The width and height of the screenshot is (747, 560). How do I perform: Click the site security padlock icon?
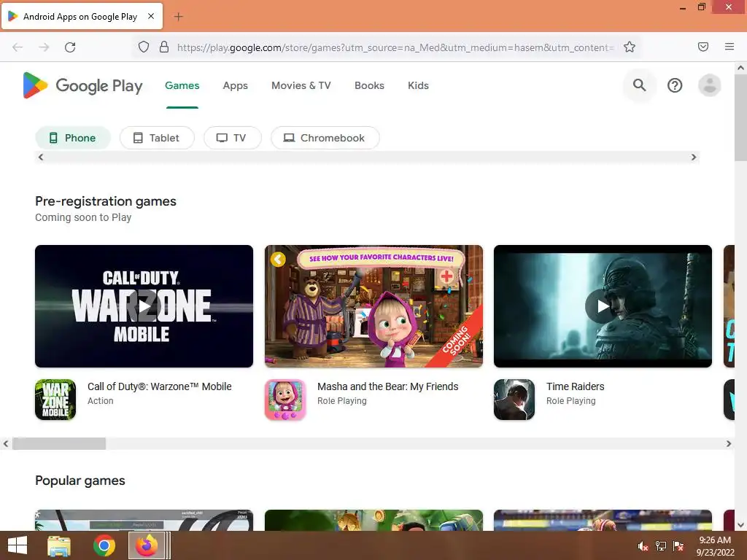(x=164, y=47)
